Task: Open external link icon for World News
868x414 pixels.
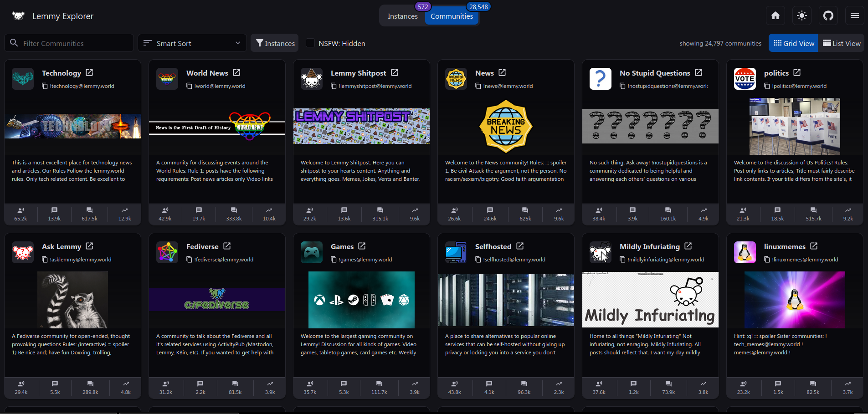Action: [x=236, y=72]
